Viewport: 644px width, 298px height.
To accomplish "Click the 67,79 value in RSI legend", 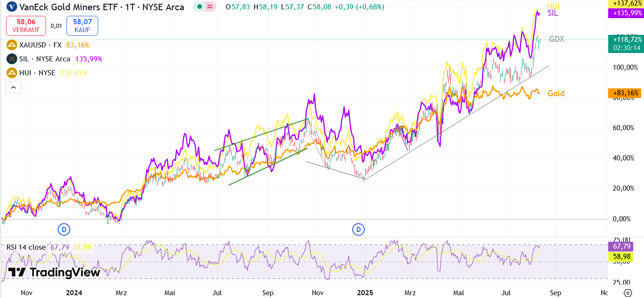I will point(60,247).
